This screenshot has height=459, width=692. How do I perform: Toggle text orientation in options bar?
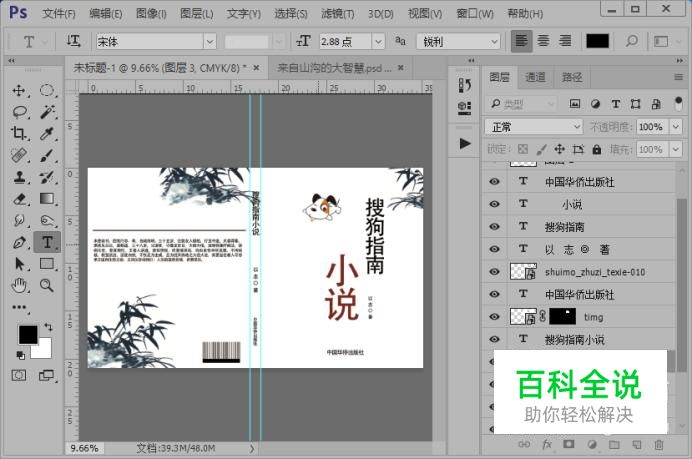click(73, 41)
